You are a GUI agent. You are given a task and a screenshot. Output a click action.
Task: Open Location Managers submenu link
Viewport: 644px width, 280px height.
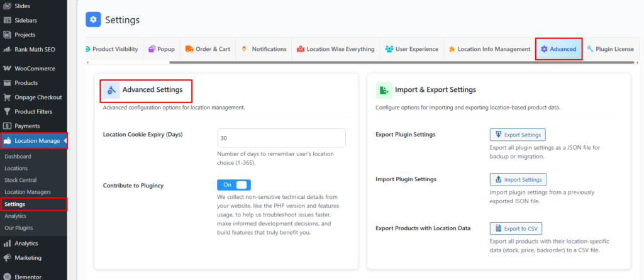28,192
